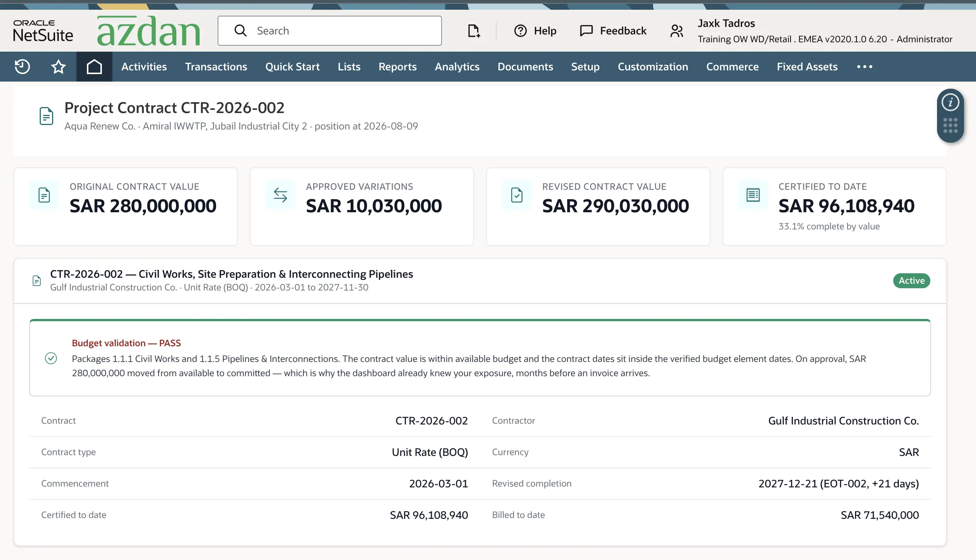Click the Certified To Date ledger icon

753,195
